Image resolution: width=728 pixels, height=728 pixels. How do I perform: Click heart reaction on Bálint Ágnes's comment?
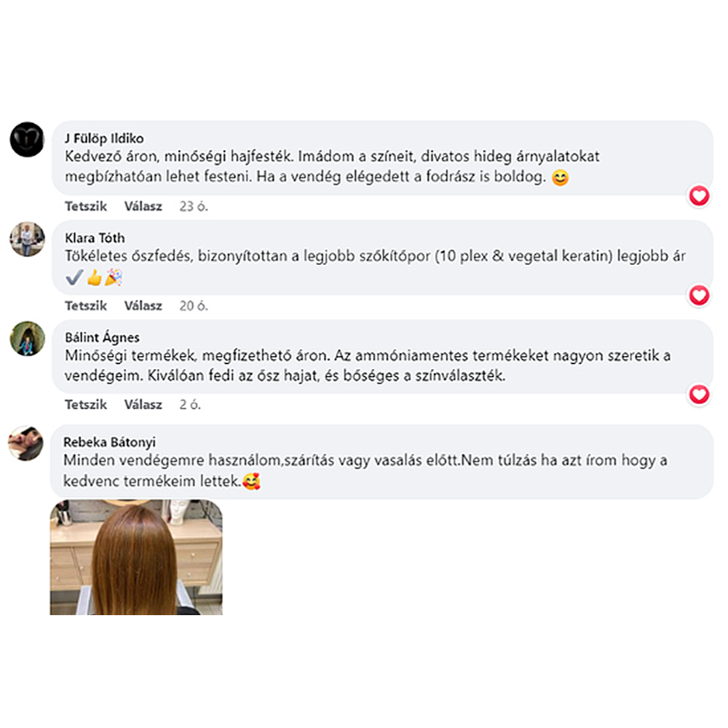699,394
